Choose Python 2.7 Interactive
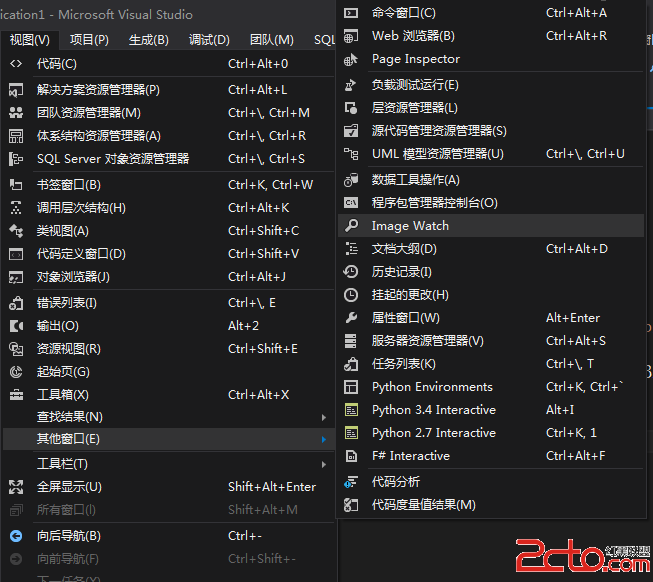Viewport: 653px width, 582px height. [491, 433]
